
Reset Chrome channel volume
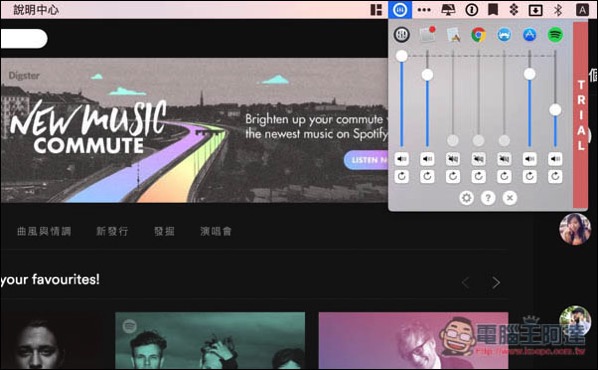(479, 176)
